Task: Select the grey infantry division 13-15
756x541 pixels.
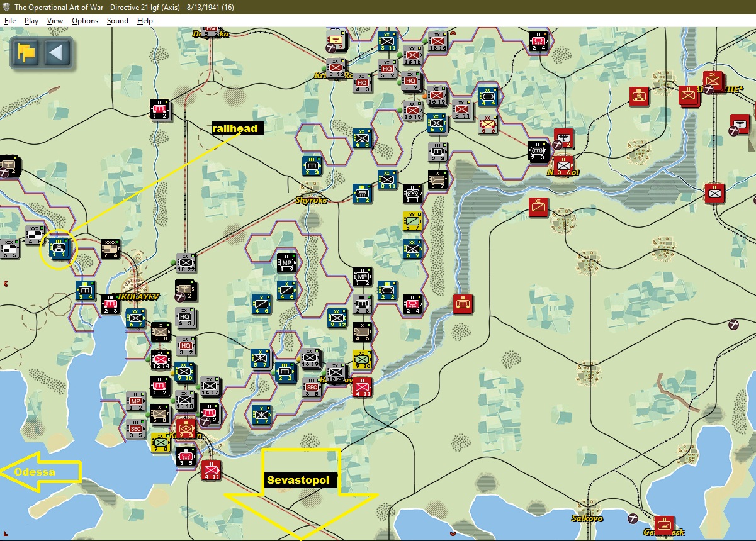Action: 412,55
